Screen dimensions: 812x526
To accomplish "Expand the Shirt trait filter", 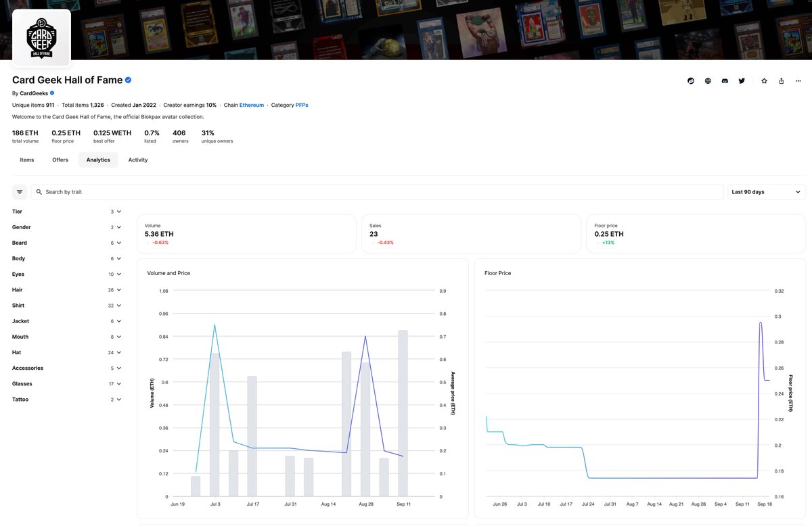I will (x=67, y=305).
